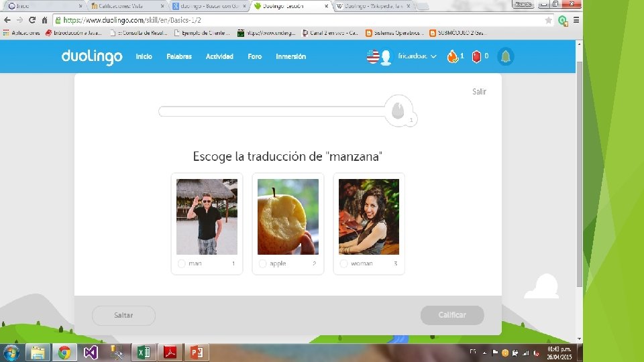Screen dimensions: 644x362
Task: Select the "woman" radio button
Action: [343, 263]
